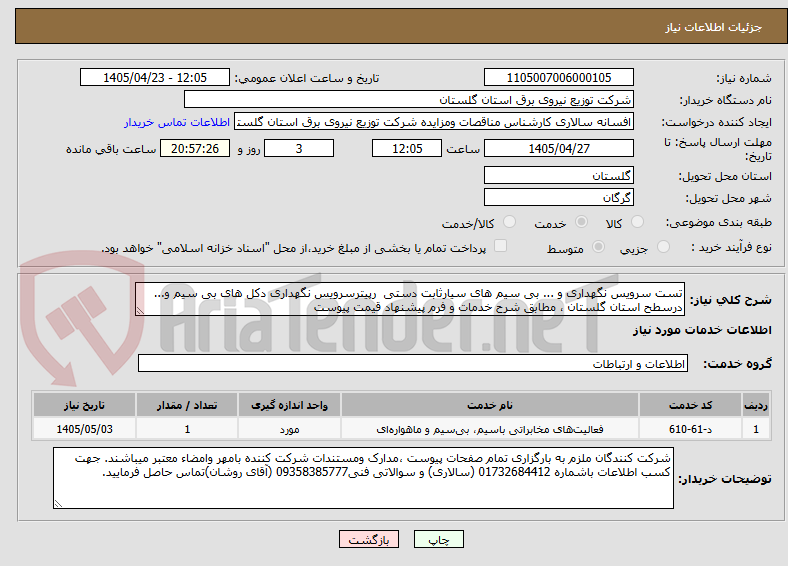
Task: Click the remaining time field 20:57:26
Action: click(195, 148)
